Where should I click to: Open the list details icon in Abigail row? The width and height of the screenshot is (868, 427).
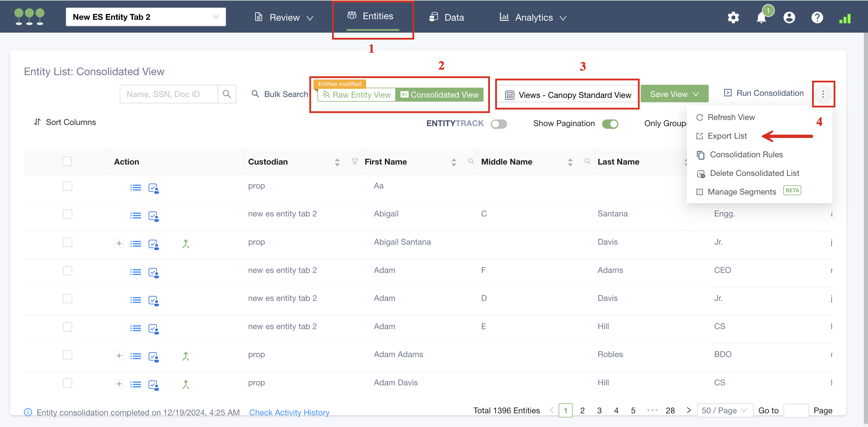click(x=135, y=215)
